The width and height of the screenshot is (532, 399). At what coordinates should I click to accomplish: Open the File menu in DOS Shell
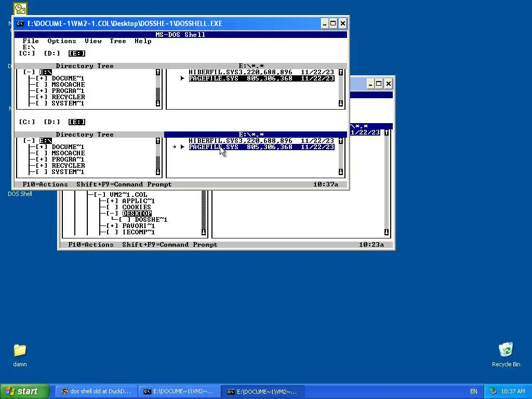pos(31,41)
